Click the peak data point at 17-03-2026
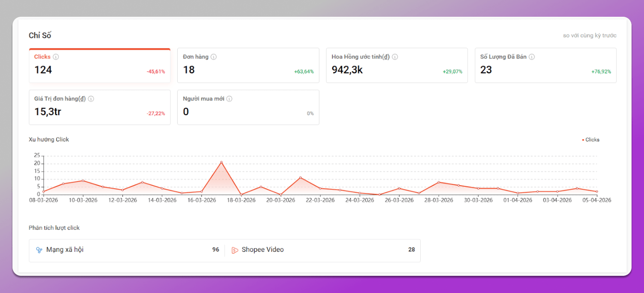This screenshot has height=293, width=644. pos(221,162)
